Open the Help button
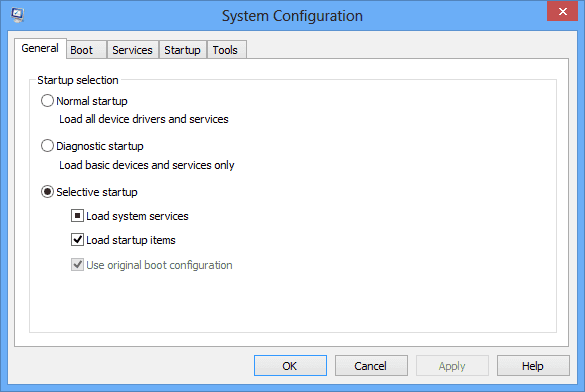 [533, 366]
